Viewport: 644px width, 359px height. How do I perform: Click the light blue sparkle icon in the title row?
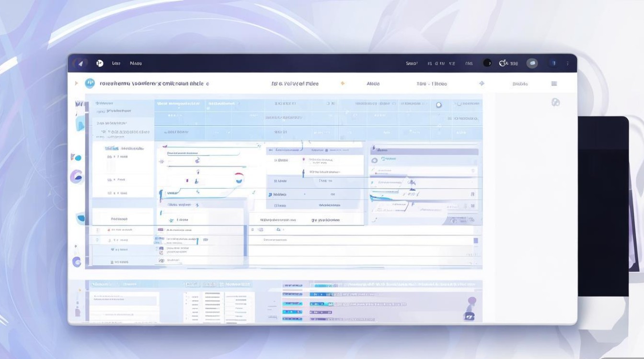point(482,83)
